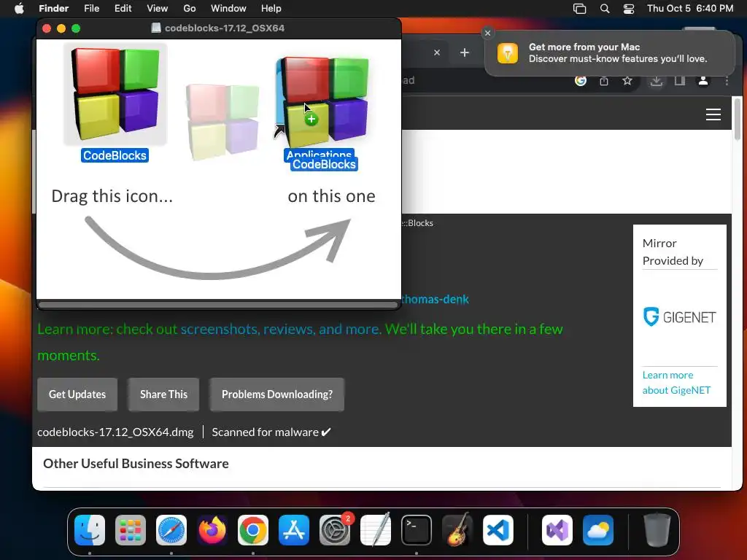This screenshot has height=560, width=747.
Task: Toggle Chrome's side panel icon
Action: pyautogui.click(x=680, y=80)
